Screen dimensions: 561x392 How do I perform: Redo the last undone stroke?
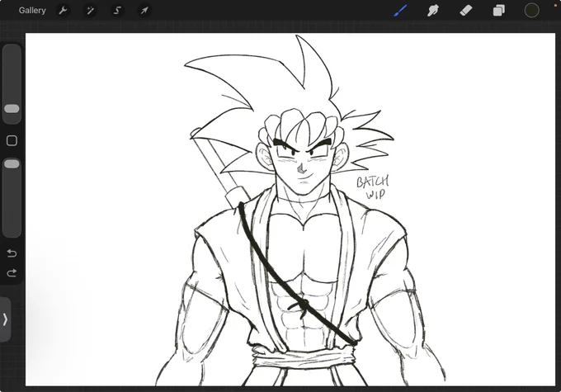click(x=12, y=273)
